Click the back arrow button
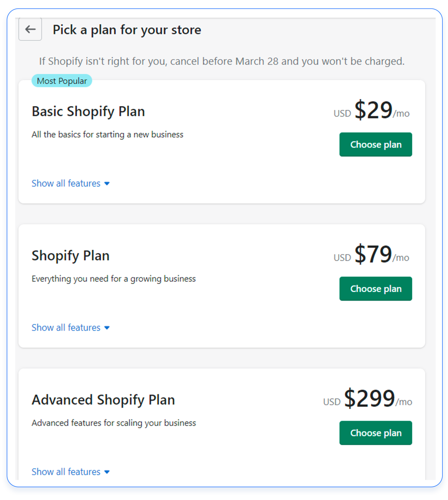Screen dimensions: 448x500 (x=30, y=29)
